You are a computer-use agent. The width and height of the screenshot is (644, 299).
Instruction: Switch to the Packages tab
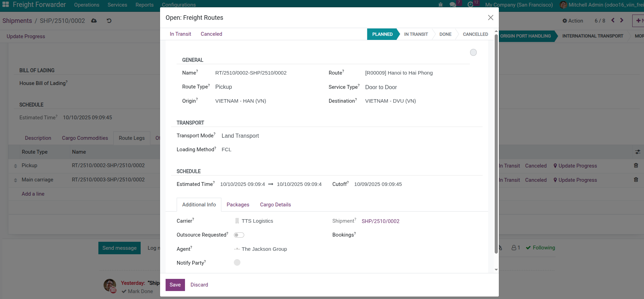pos(238,205)
